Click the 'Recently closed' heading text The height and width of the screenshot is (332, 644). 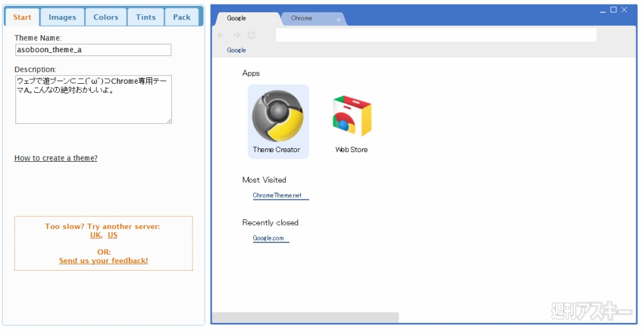(x=270, y=222)
